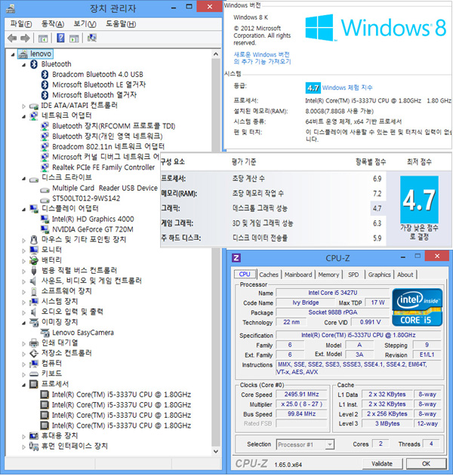Click scroll up arrow in Device Manager tree
This screenshot has width=453, height=476.
pyautogui.click(x=216, y=54)
